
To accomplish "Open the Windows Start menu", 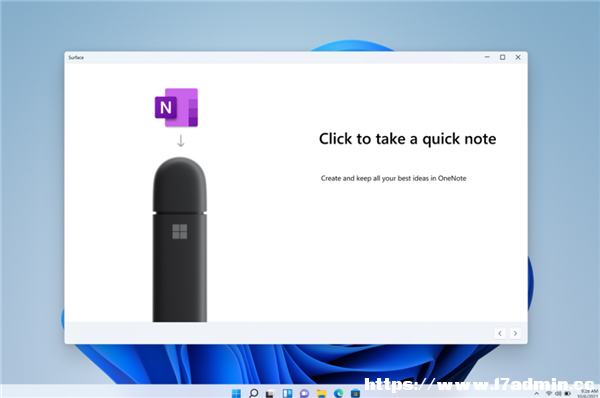I will (236, 393).
